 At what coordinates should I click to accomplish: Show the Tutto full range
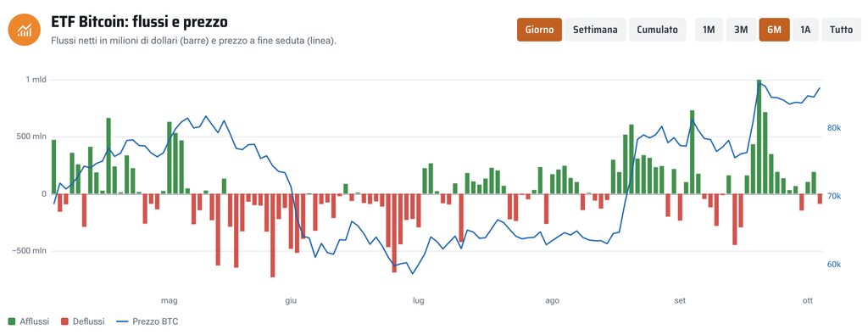[841, 30]
